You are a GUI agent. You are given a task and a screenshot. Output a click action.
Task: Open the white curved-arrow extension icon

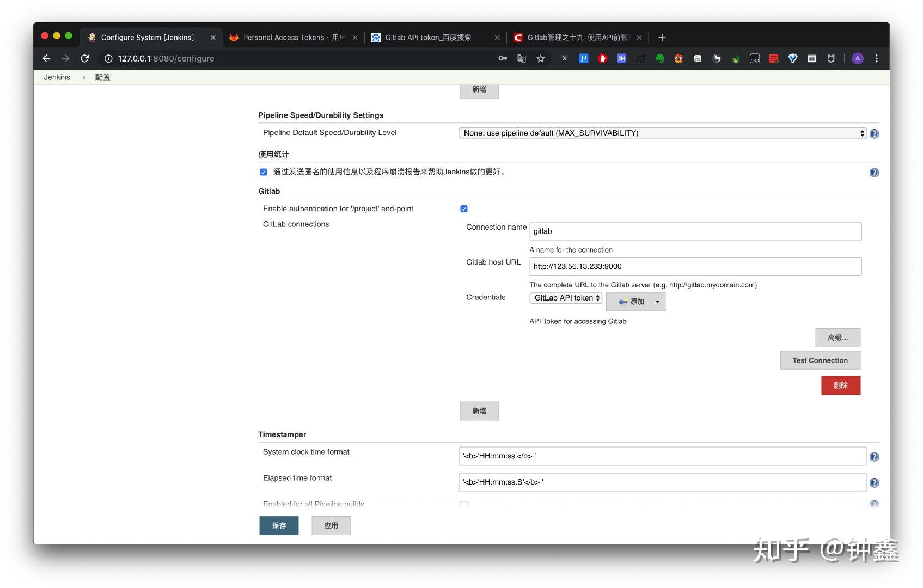click(x=717, y=58)
